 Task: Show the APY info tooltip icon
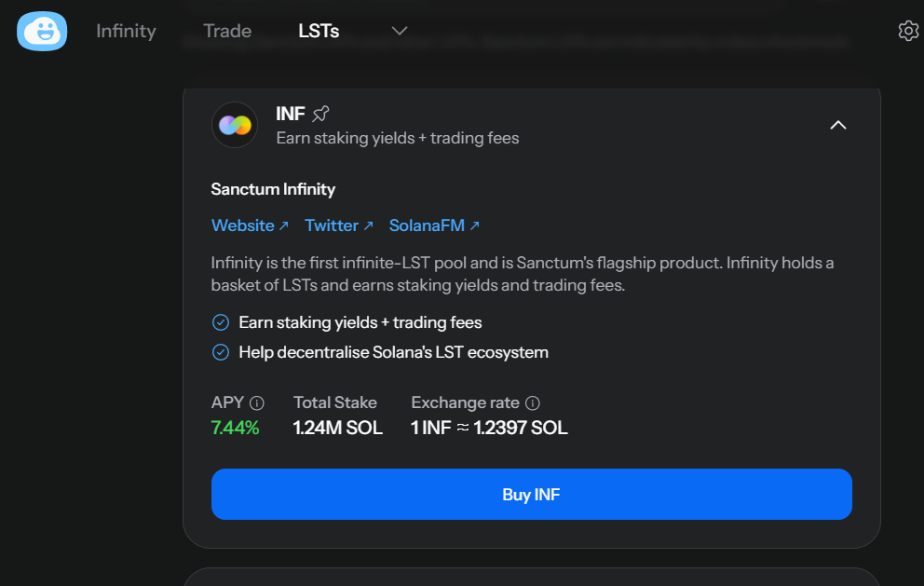(257, 403)
